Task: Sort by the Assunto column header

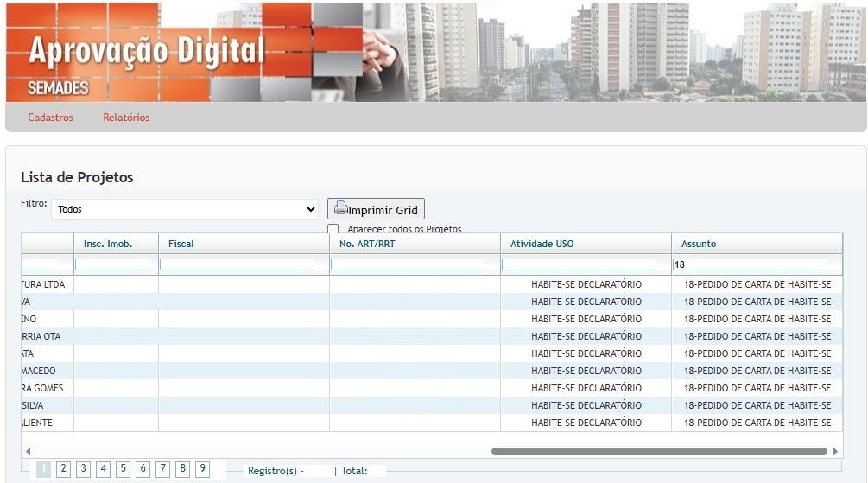Action: [x=699, y=244]
